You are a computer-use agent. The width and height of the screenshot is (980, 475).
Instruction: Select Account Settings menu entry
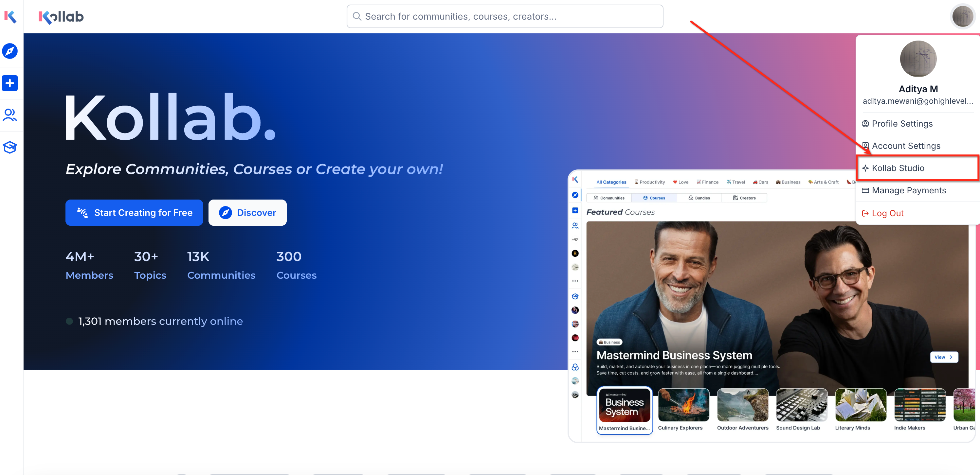pos(905,146)
